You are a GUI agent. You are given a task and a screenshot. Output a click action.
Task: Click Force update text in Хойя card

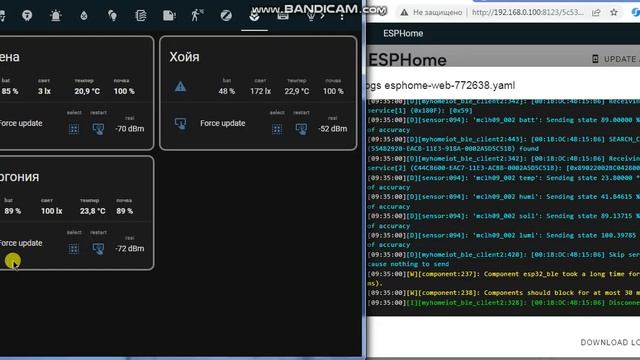(x=222, y=123)
